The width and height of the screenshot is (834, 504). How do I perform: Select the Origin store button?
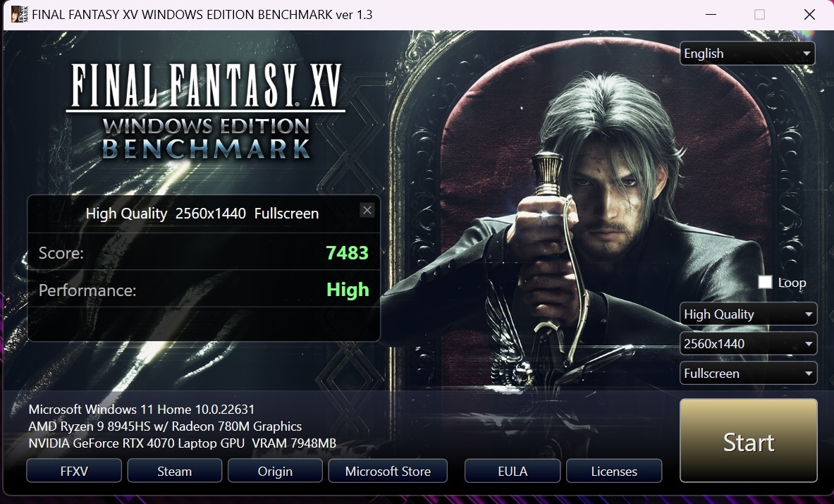(275, 472)
